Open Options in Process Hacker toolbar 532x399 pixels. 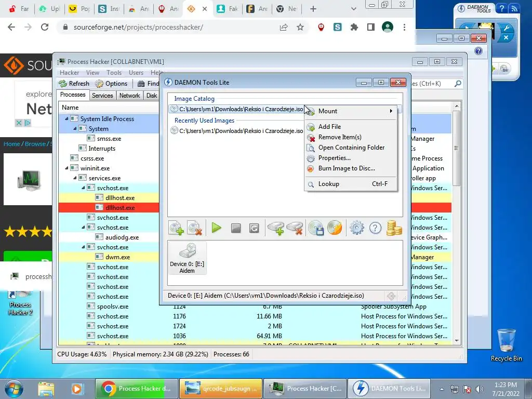[x=111, y=84]
